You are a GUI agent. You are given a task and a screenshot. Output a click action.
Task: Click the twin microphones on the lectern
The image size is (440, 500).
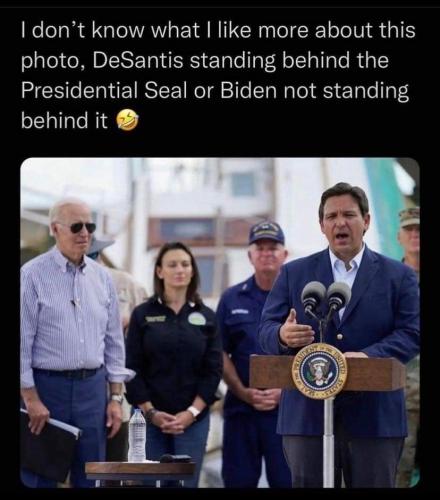click(326, 298)
